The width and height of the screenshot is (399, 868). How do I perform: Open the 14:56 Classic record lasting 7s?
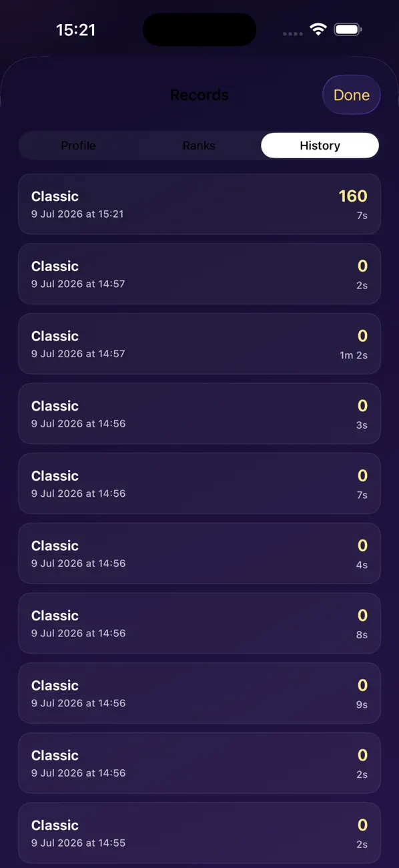pos(199,483)
